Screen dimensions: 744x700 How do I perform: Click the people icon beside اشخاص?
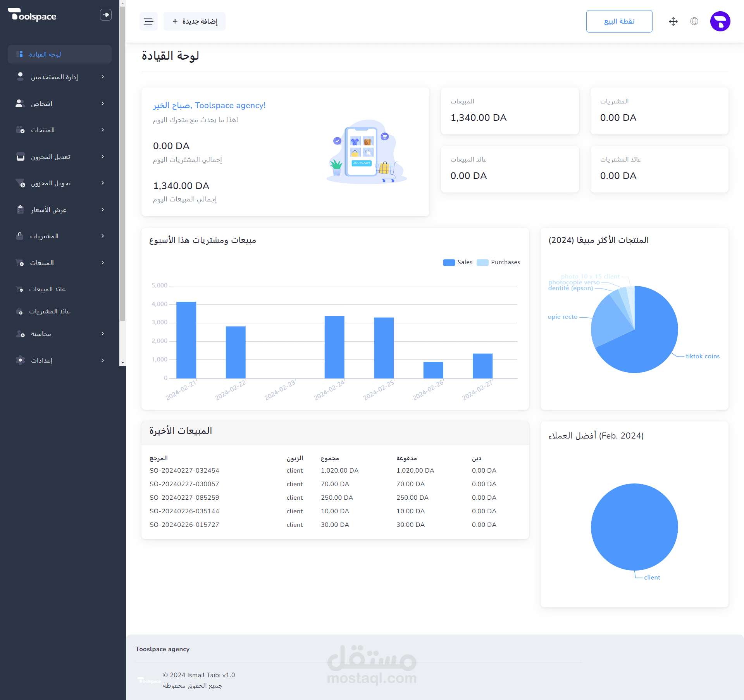coord(20,103)
